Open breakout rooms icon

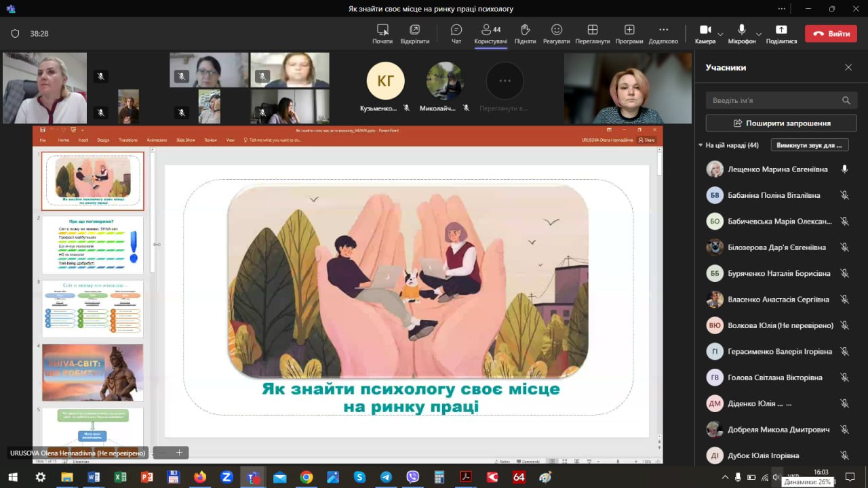pos(382,30)
